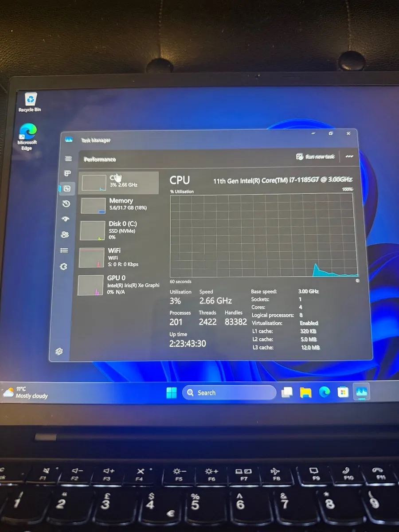Open the Users page icon

(65, 235)
